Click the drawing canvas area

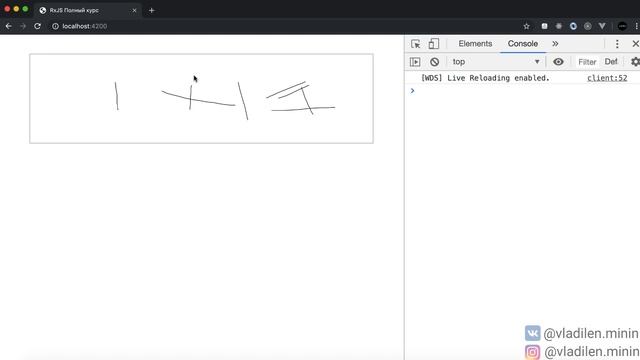[x=201, y=98]
